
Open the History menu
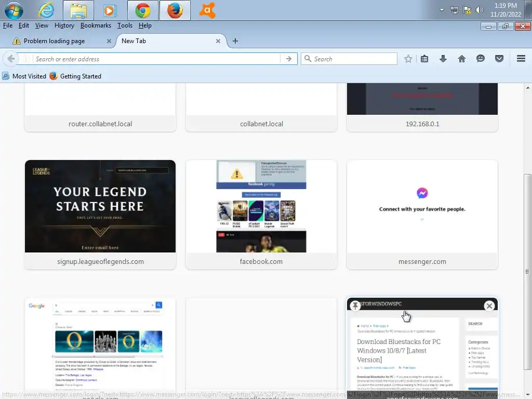tap(64, 25)
